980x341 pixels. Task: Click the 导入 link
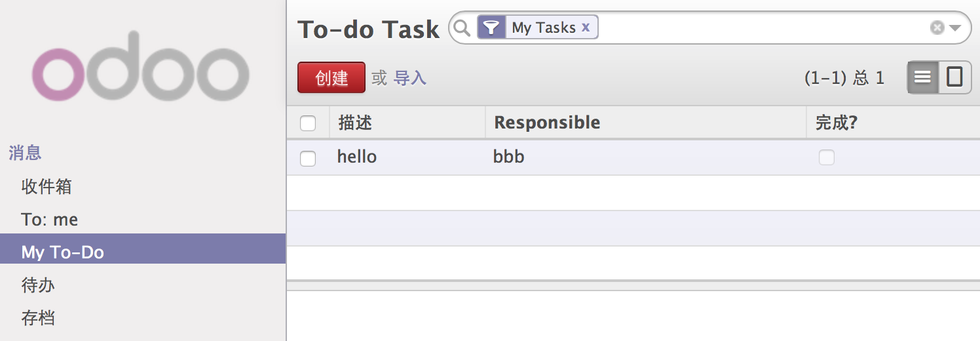410,79
